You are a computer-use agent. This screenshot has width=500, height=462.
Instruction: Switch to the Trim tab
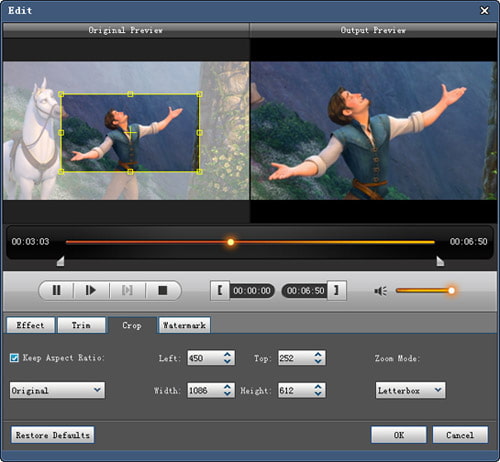(x=81, y=325)
